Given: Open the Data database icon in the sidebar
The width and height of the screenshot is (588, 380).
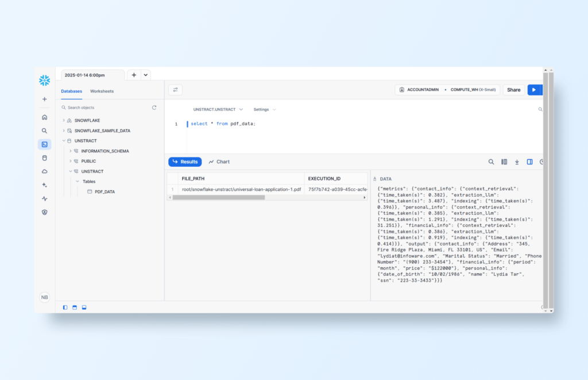Looking at the screenshot, I should pyautogui.click(x=44, y=158).
